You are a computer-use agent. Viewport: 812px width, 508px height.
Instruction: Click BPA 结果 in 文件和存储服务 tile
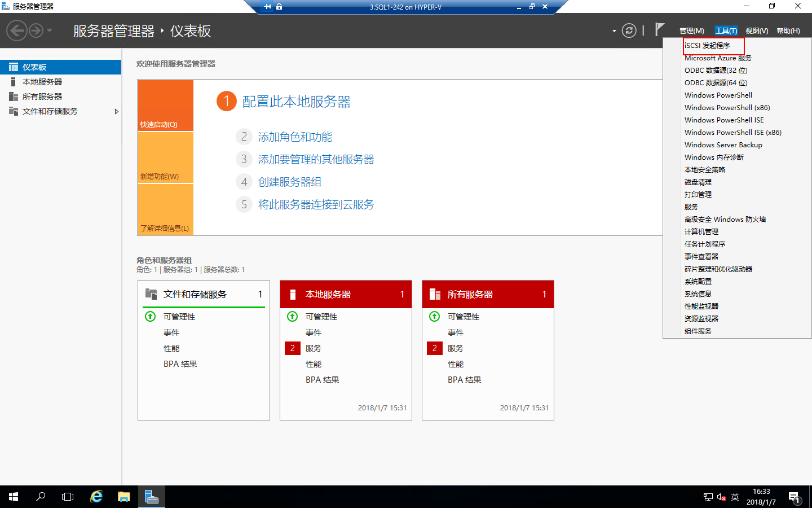[x=180, y=364]
